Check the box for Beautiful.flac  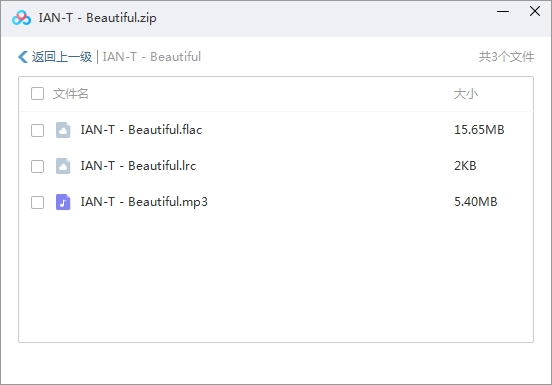pyautogui.click(x=37, y=130)
